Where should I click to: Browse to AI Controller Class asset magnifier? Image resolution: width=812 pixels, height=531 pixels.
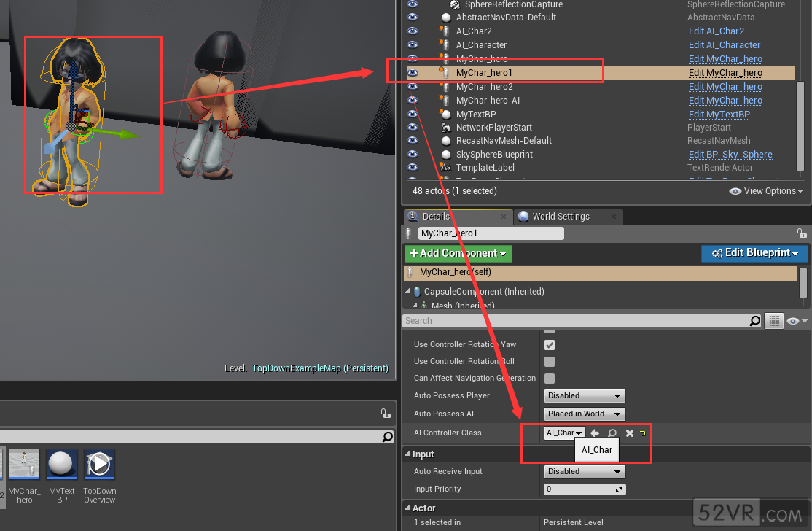click(x=612, y=433)
